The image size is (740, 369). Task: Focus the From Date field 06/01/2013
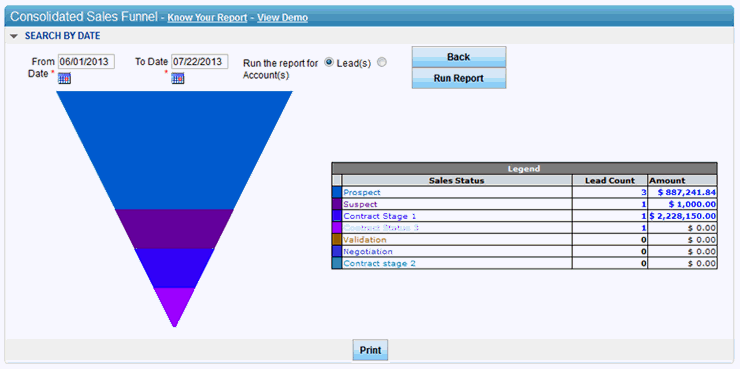[86, 61]
